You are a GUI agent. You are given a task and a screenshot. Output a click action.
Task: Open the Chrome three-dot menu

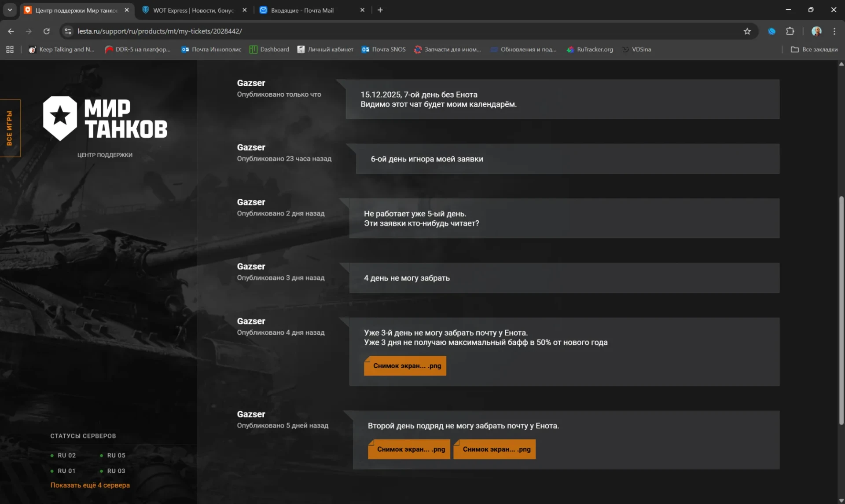click(834, 31)
